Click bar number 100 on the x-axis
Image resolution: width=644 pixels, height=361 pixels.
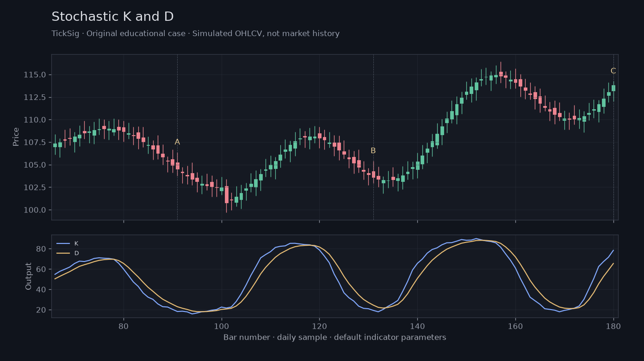pos(222,325)
